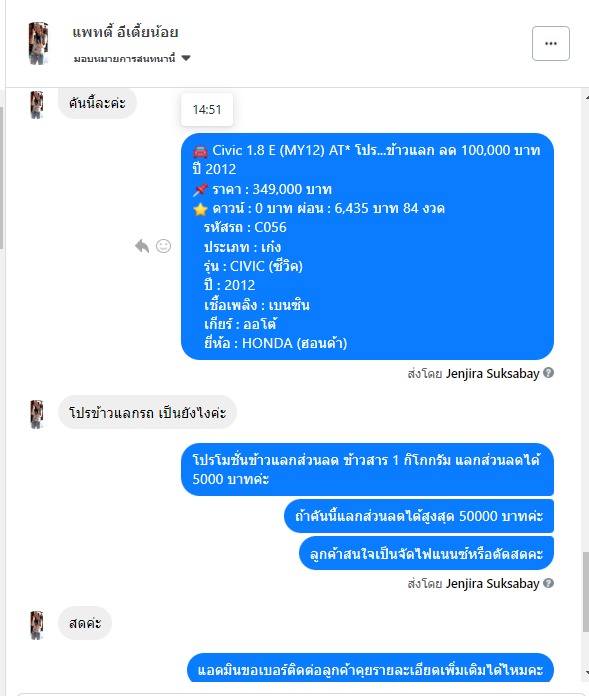The height and width of the screenshot is (696, 589).
Task: Click the Civic 1.8 E car details message
Action: pyautogui.click(x=367, y=246)
